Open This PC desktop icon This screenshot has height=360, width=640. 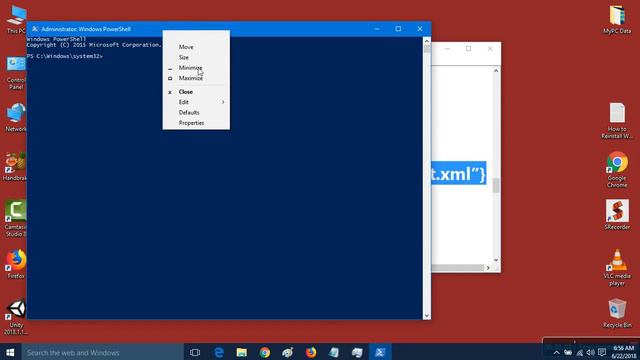pos(16,19)
